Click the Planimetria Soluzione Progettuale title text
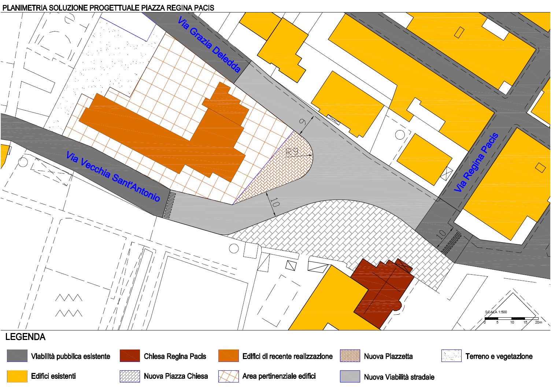551x392 pixels. pos(108,8)
